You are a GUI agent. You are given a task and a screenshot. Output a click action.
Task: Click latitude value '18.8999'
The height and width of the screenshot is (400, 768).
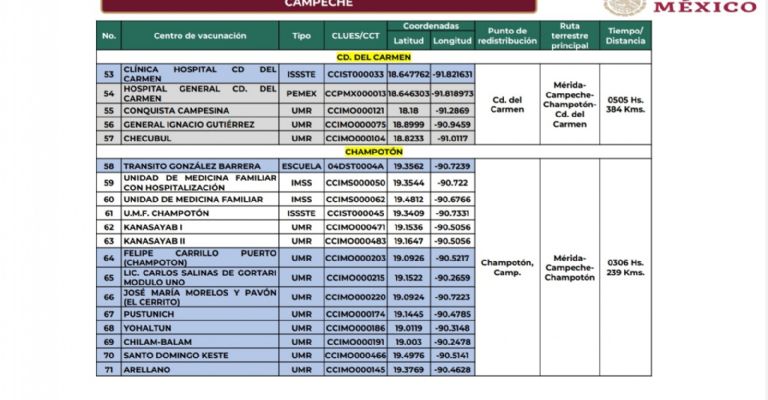click(x=408, y=124)
